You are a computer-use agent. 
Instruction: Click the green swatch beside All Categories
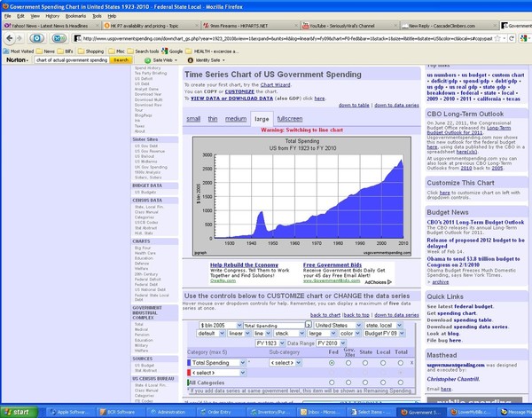tap(188, 383)
